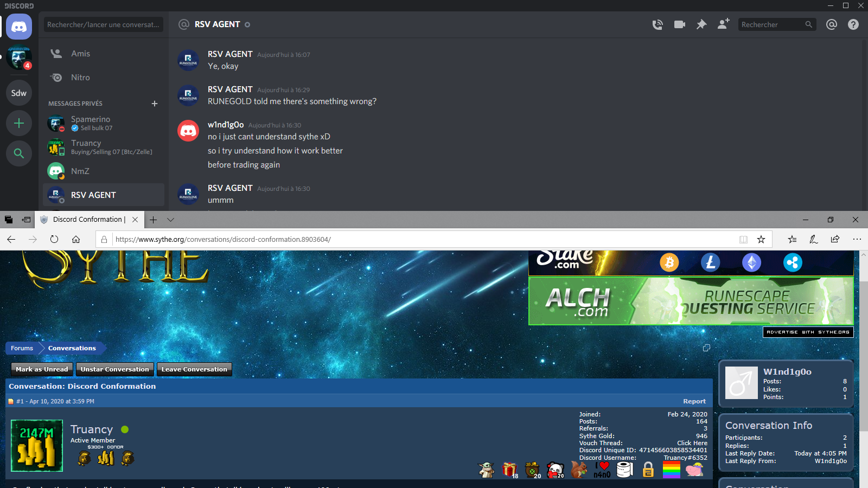Open the Spamerino direct message

click(x=104, y=123)
